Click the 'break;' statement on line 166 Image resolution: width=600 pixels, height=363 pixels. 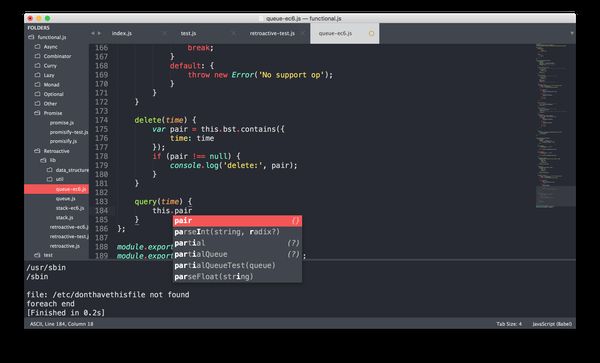coord(200,48)
